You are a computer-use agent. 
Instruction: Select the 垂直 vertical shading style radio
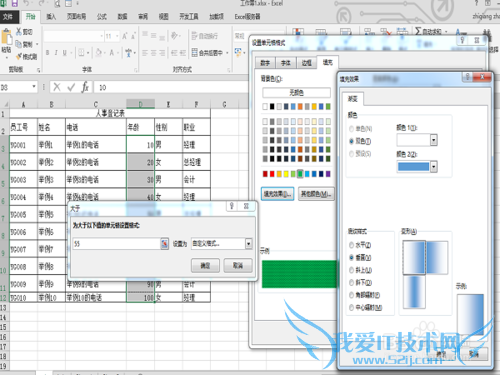pyautogui.click(x=351, y=257)
